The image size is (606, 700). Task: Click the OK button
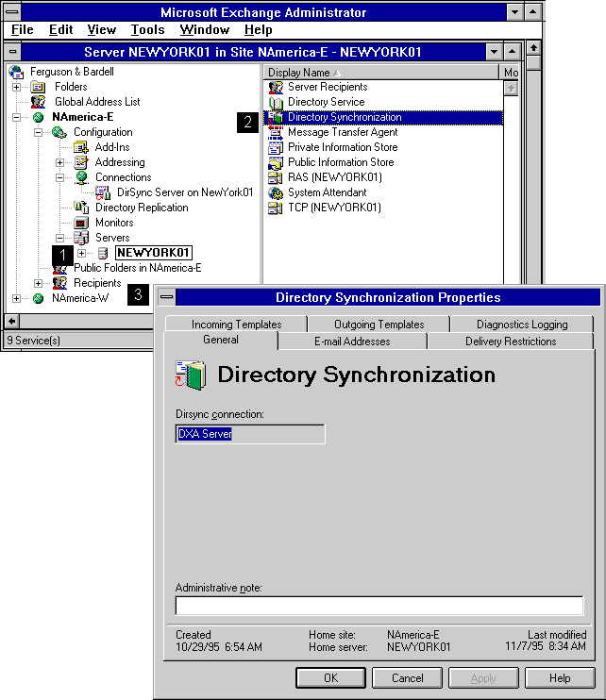[x=330, y=678]
